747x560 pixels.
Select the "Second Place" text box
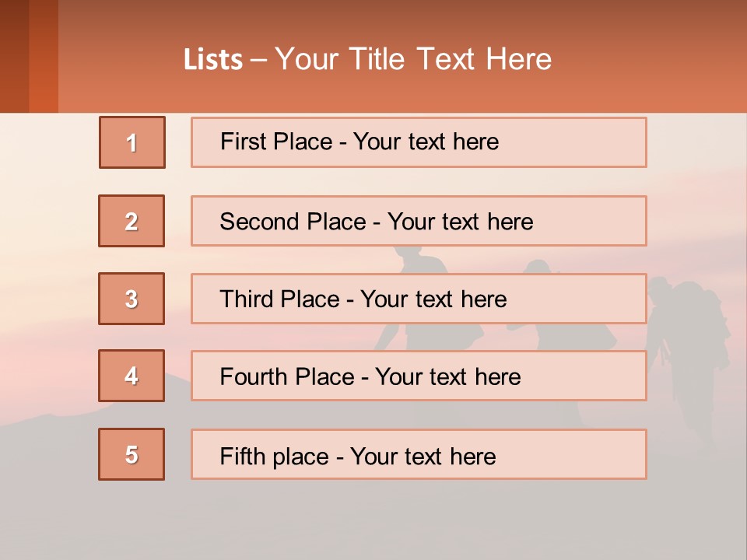point(419,221)
